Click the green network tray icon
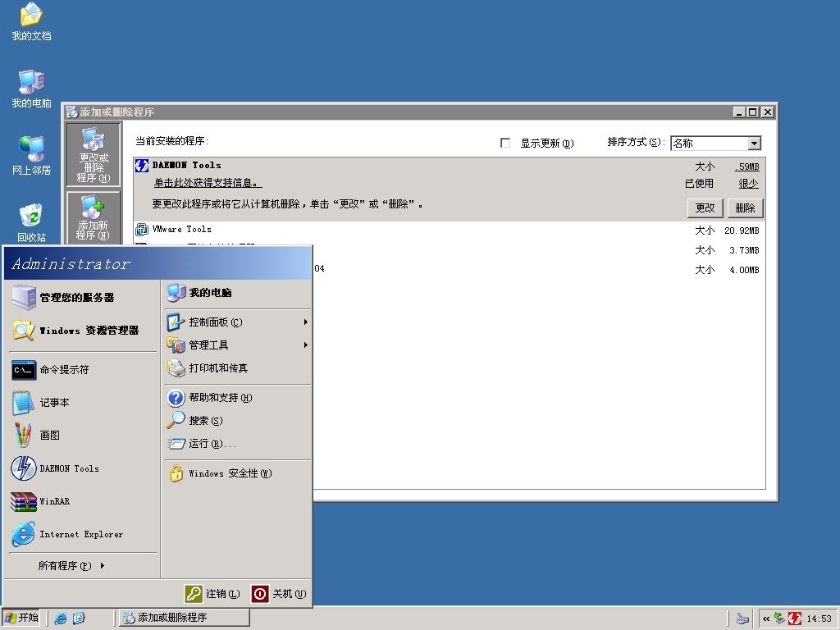This screenshot has height=630, width=840. click(x=779, y=619)
